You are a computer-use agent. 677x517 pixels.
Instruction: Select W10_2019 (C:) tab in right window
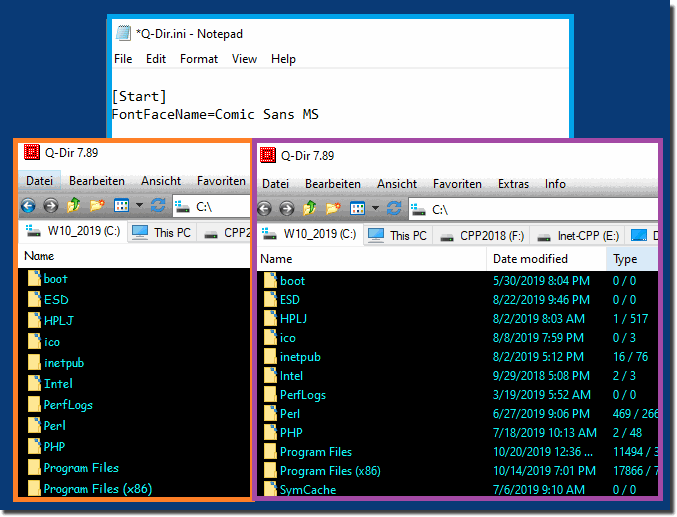pyautogui.click(x=310, y=235)
